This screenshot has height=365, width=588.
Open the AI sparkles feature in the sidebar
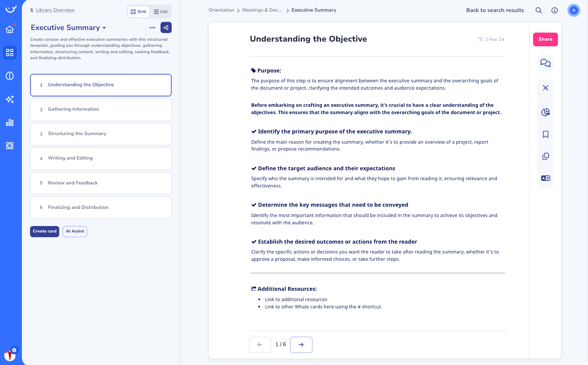click(x=10, y=99)
